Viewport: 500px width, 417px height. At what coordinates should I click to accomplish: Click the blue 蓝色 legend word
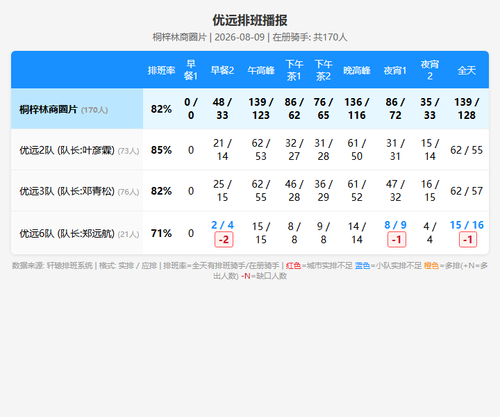[x=362, y=266]
